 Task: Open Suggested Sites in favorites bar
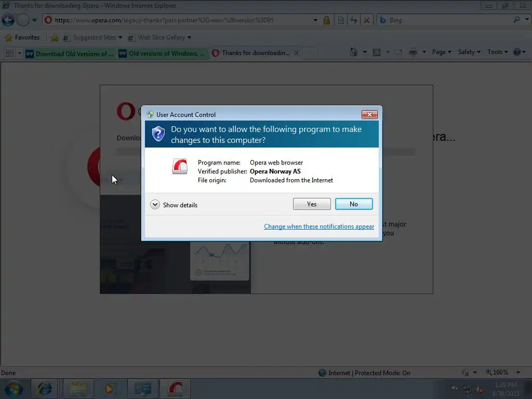[92, 37]
